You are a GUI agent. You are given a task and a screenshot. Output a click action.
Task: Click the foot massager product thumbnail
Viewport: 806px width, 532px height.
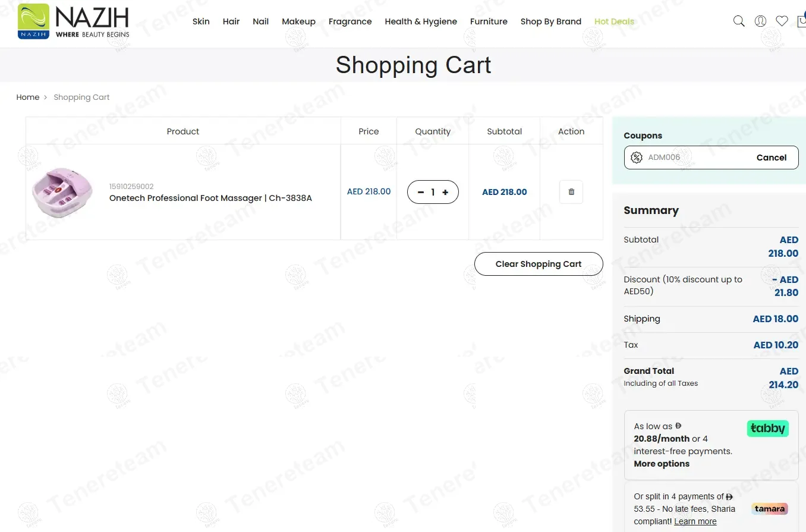[62, 192]
